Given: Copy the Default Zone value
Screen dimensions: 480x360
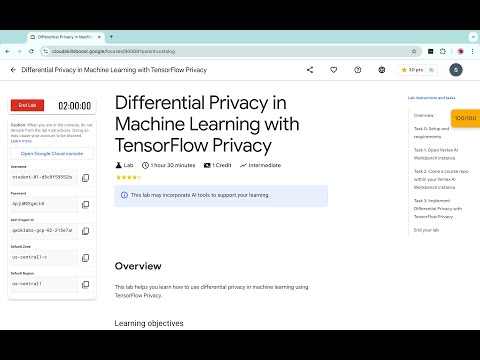Looking at the screenshot, I should [x=86, y=258].
